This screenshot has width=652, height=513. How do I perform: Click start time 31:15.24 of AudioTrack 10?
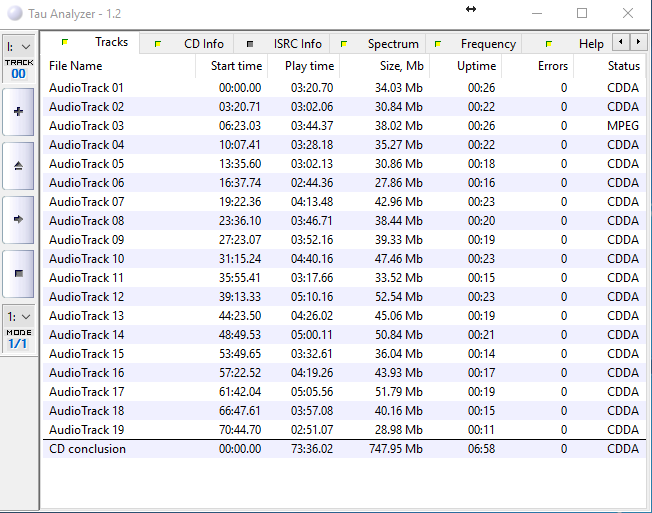pyautogui.click(x=240, y=259)
